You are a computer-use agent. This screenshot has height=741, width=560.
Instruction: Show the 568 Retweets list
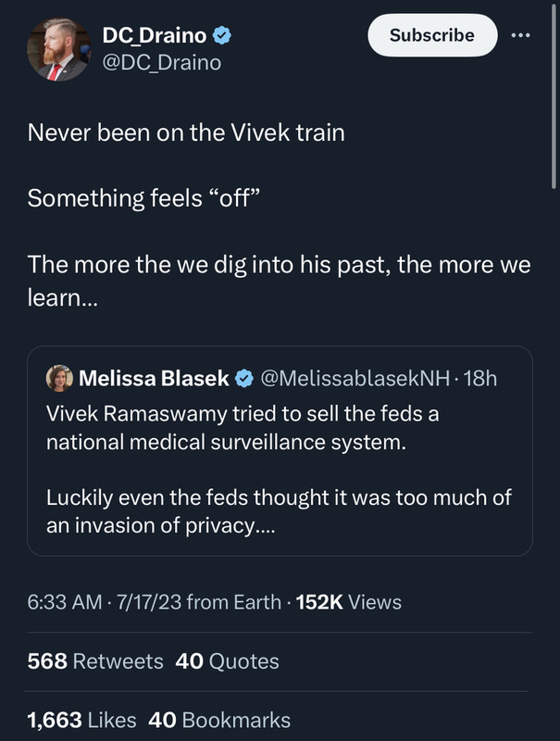(x=95, y=661)
